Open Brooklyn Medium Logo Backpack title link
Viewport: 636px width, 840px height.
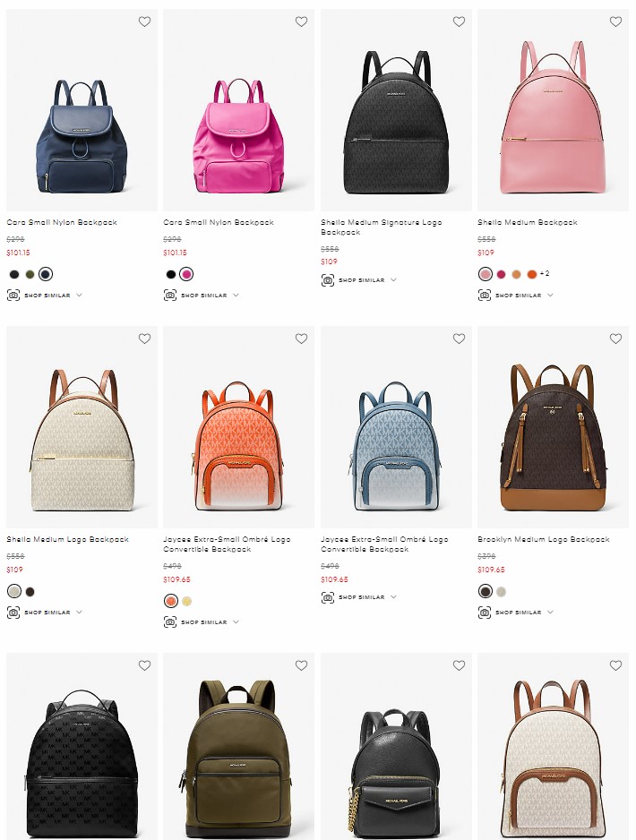coord(544,539)
